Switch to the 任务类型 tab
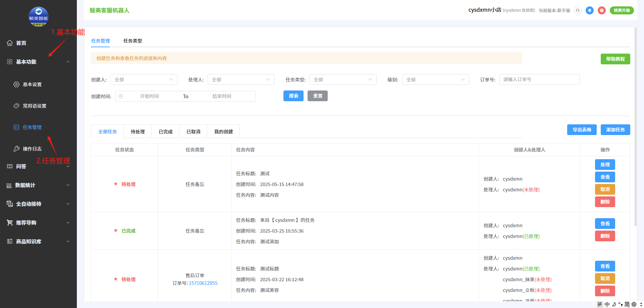644x308 pixels. 132,41
